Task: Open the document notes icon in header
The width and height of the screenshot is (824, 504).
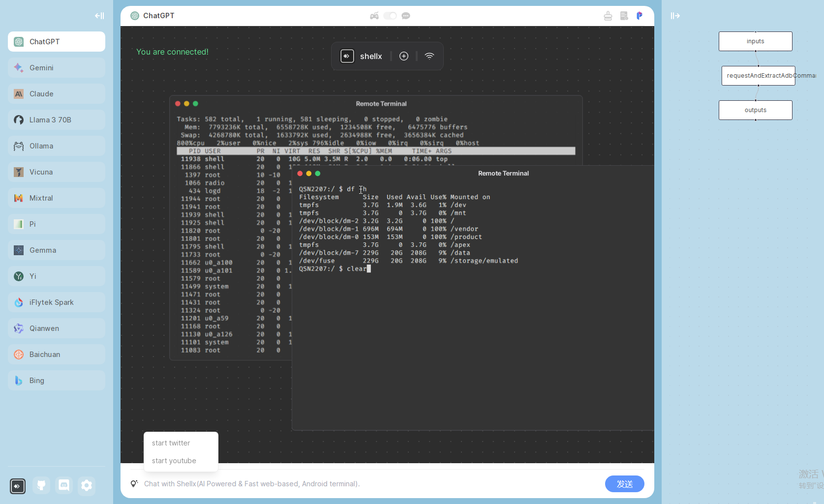Action: pyautogui.click(x=624, y=16)
